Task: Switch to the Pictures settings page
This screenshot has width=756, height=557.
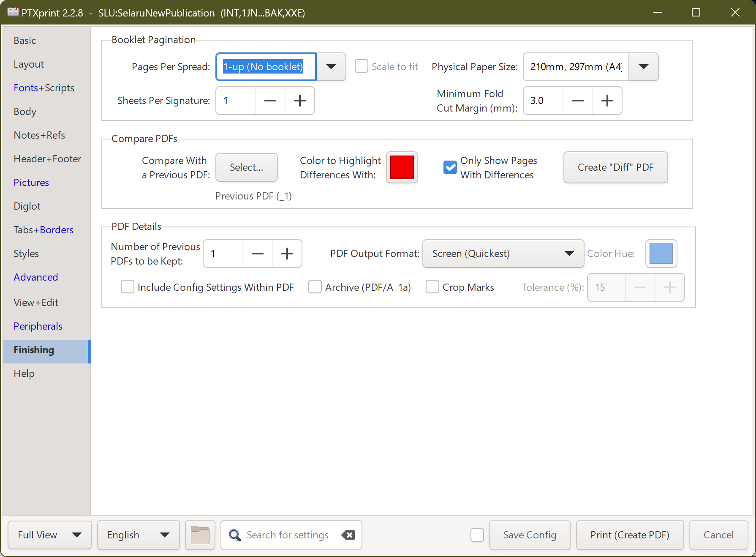Action: pos(31,182)
